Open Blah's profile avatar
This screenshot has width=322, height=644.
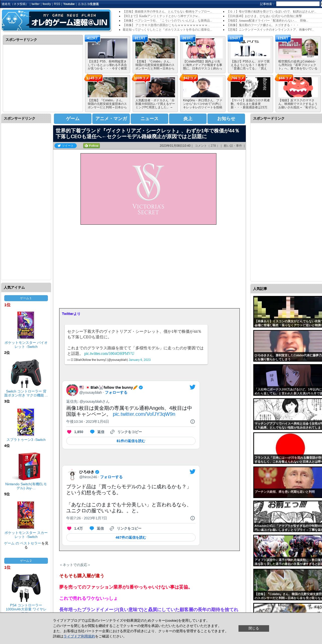pos(72,390)
